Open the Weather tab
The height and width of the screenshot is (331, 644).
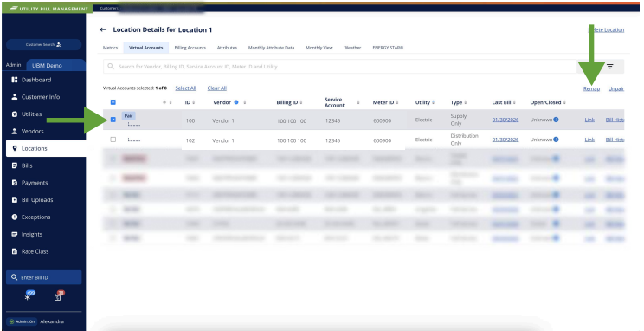(x=352, y=48)
